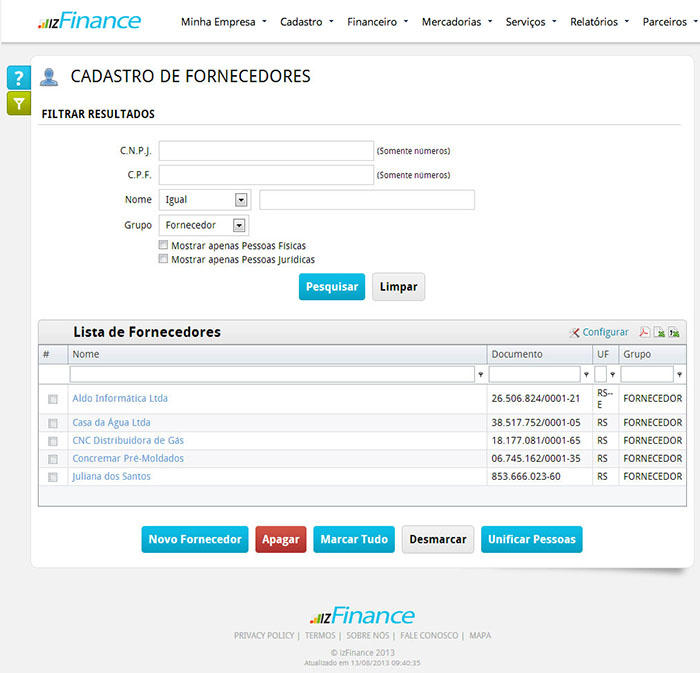The height and width of the screenshot is (673, 700).
Task: Select checkbox for Casa da Água Ltda
Action: [53, 423]
